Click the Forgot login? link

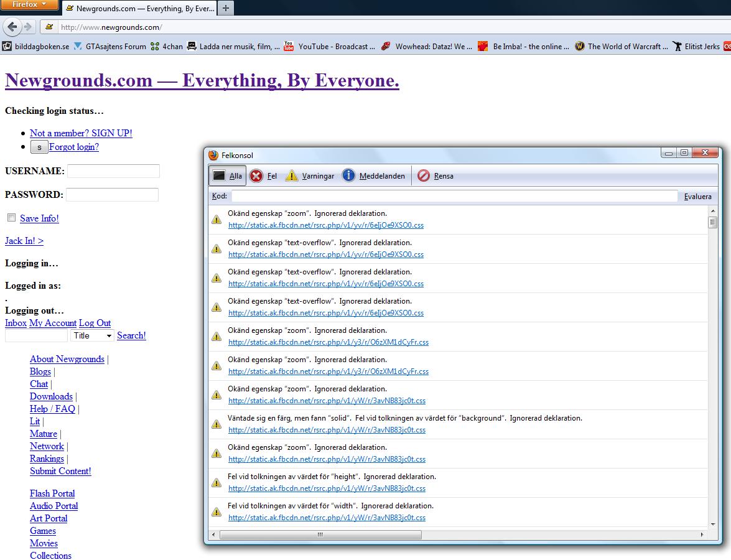[73, 147]
